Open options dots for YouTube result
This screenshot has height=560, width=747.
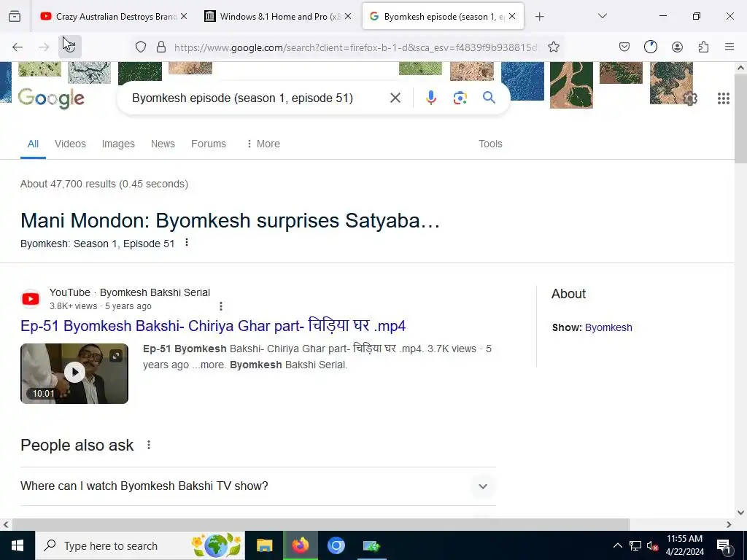220,306
